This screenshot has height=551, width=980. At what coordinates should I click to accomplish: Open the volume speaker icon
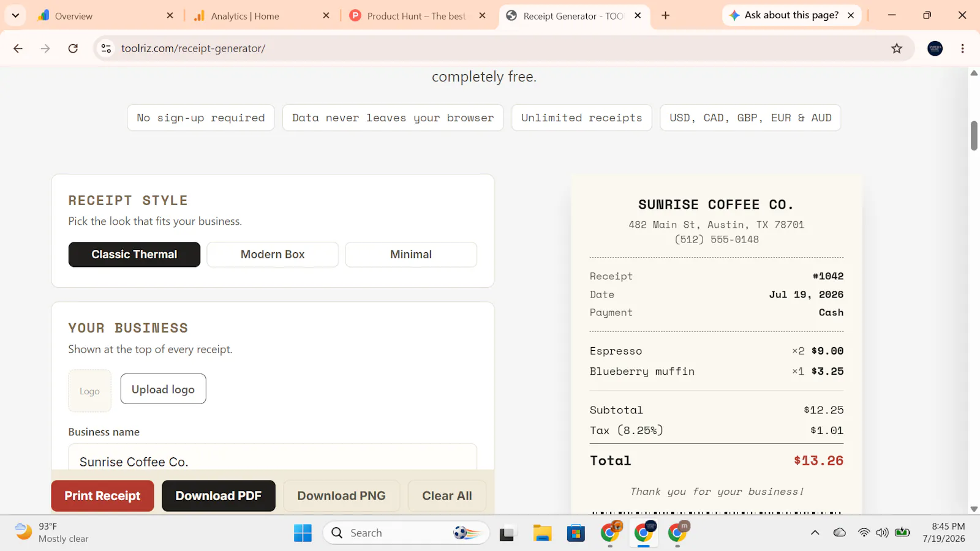882,533
